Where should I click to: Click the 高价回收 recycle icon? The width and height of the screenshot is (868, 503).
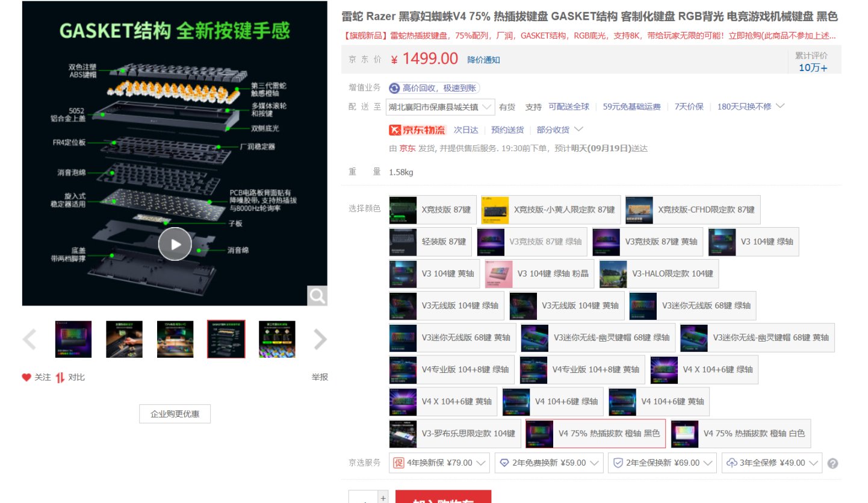coord(394,89)
